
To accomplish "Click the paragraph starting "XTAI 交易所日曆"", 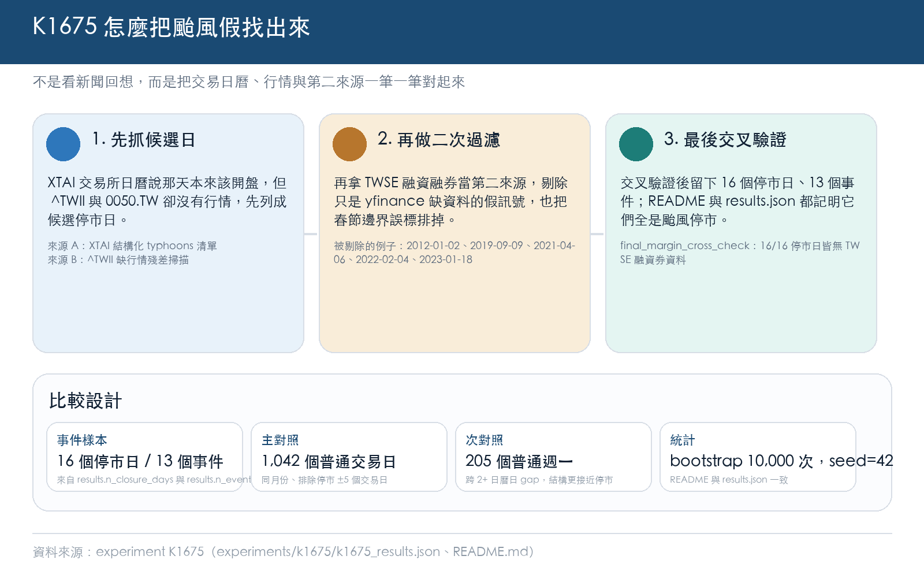I will [x=167, y=201].
